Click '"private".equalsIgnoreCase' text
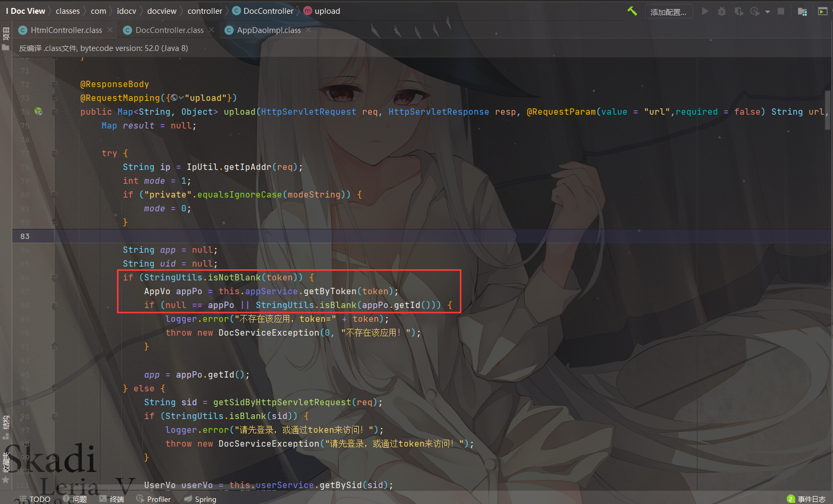This screenshot has width=833, height=504. point(213,194)
